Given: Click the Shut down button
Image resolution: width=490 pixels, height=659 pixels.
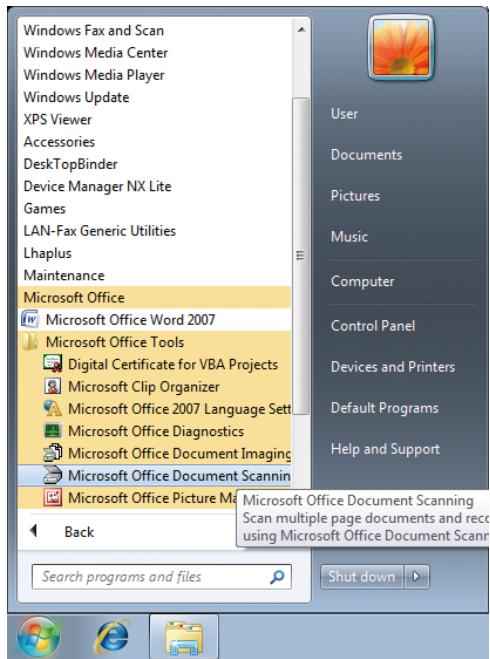Looking at the screenshot, I should pyautogui.click(x=362, y=576).
